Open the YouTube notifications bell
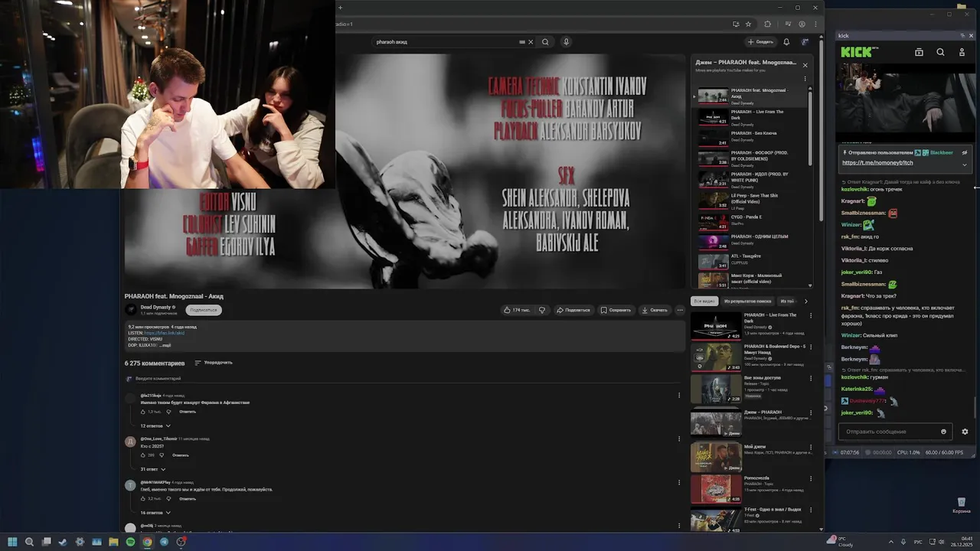Viewport: 980px width, 551px height. click(x=786, y=42)
